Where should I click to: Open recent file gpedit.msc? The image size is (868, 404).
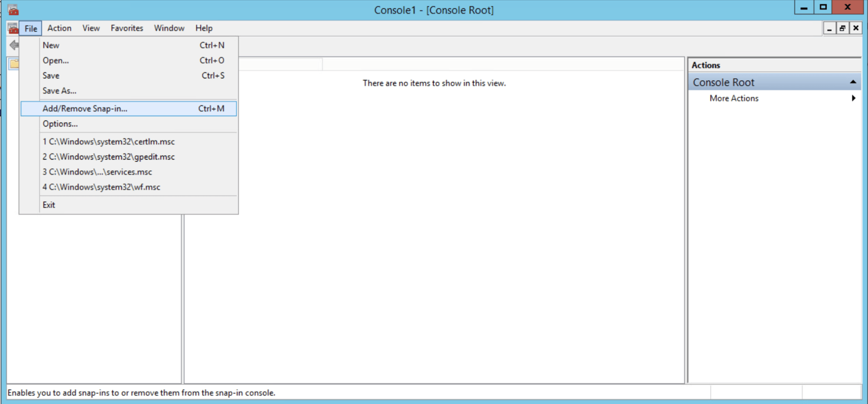[109, 157]
